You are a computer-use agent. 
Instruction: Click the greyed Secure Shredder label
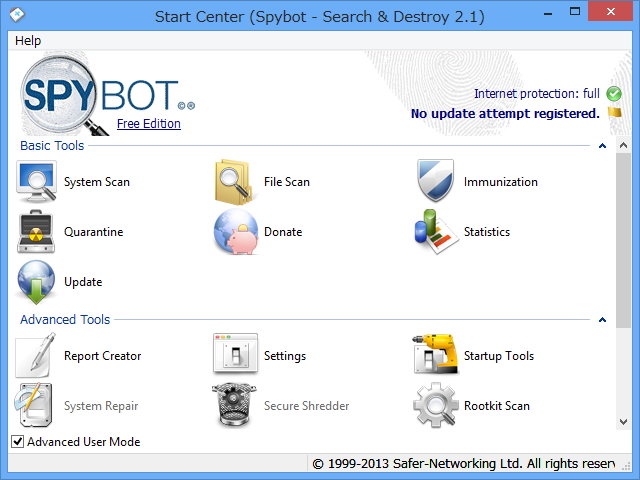click(x=306, y=406)
